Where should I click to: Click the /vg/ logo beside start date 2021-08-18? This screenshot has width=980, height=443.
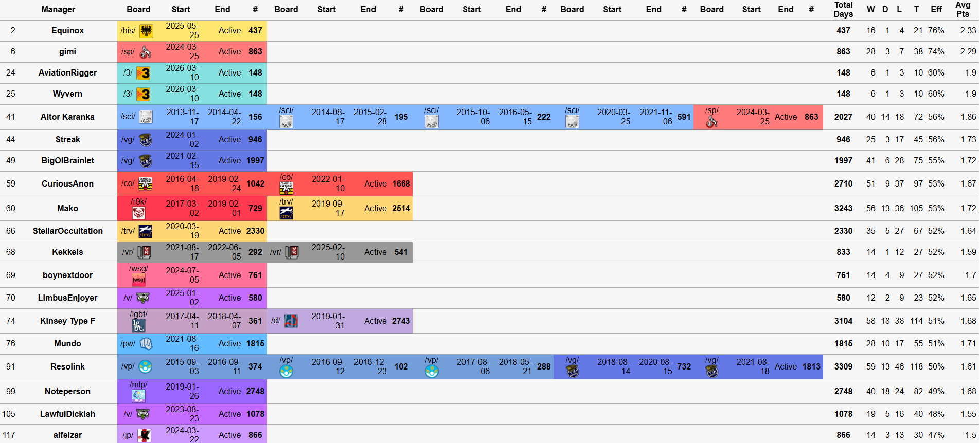[712, 371]
